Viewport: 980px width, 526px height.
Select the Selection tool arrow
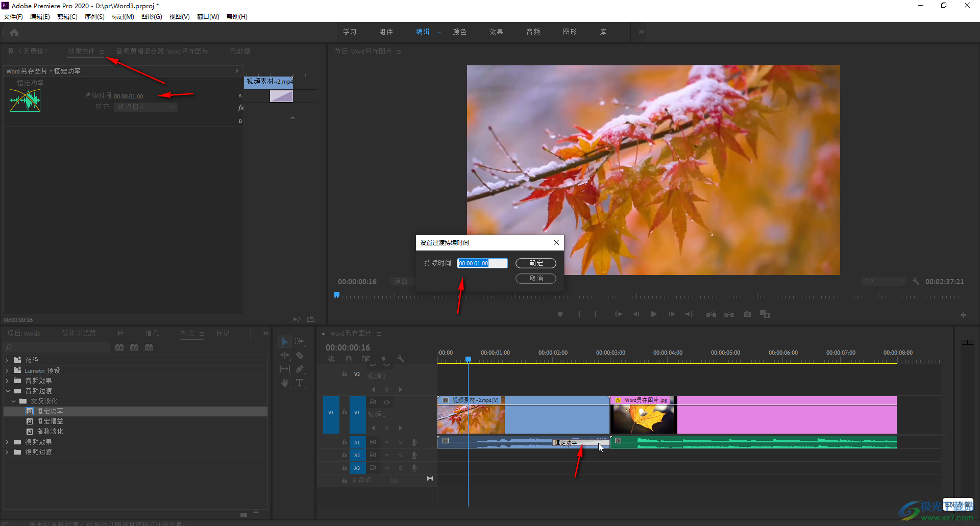[x=285, y=341]
